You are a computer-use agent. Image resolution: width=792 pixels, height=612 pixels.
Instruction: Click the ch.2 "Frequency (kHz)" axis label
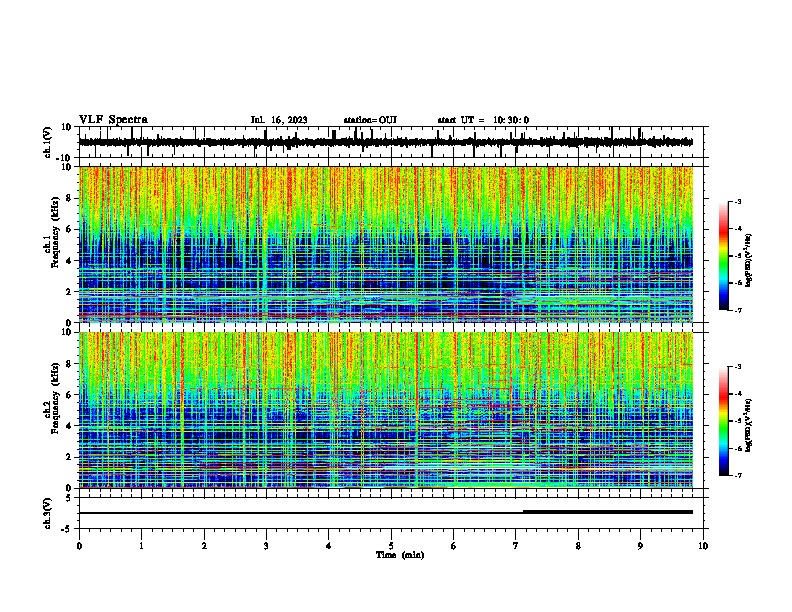56,398
